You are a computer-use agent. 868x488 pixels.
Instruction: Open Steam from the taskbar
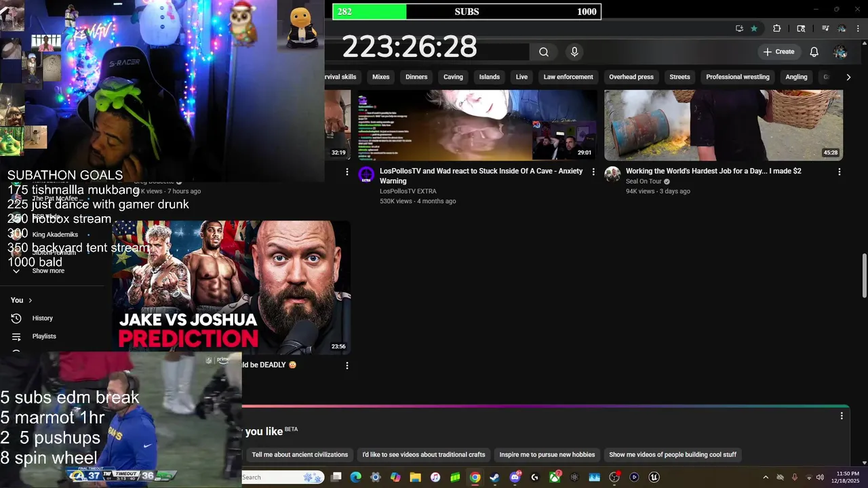495,477
